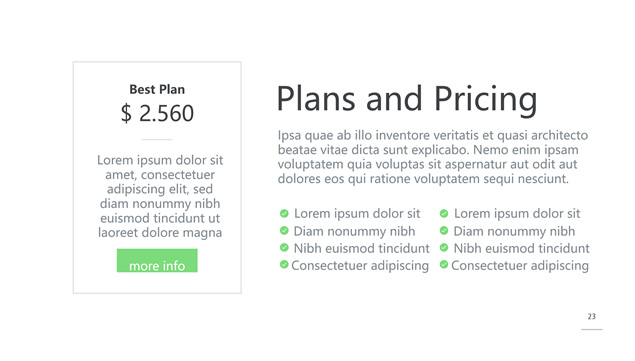Select the paragraph starting 'Ipsa quae ab illo'

pos(433,157)
